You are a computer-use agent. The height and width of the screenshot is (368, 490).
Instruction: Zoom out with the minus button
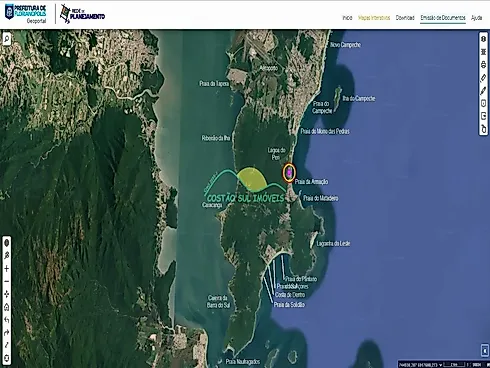point(6,281)
